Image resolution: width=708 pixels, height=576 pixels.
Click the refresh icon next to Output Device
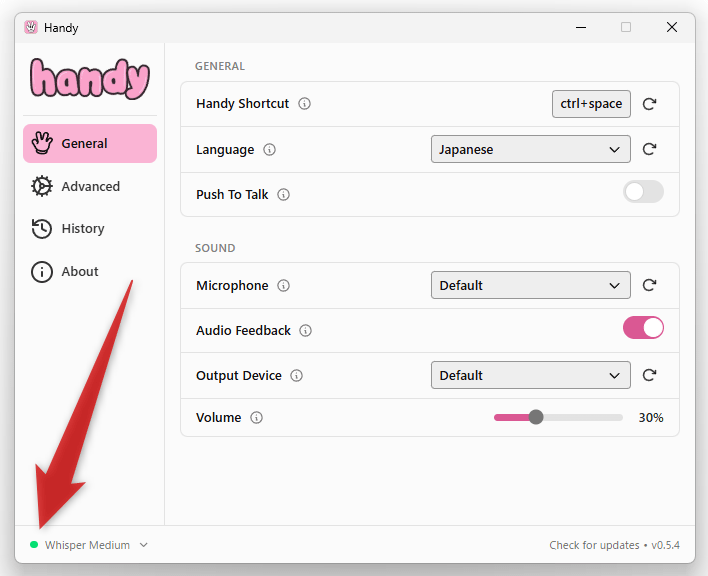coord(649,375)
